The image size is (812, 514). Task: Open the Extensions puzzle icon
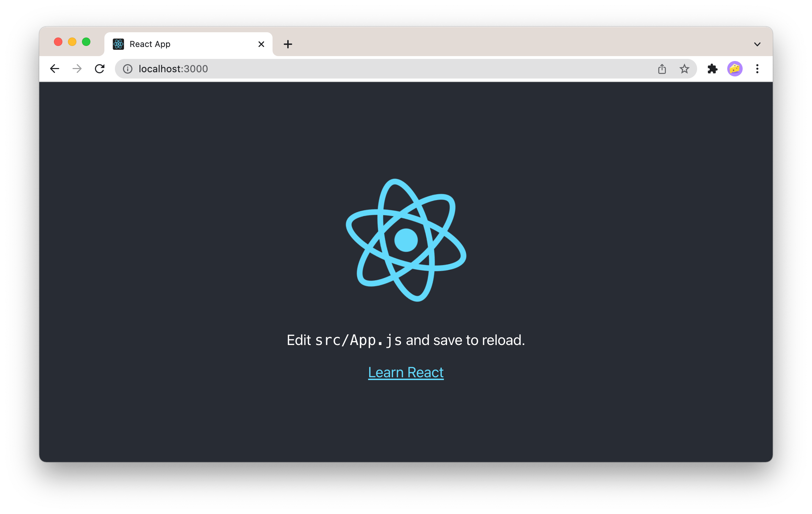(x=712, y=69)
